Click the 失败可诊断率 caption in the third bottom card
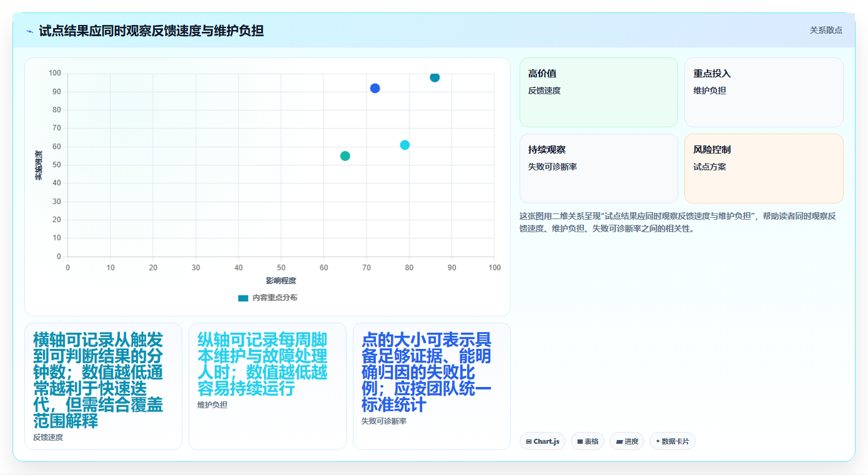Image resolution: width=868 pixels, height=475 pixels. (384, 421)
